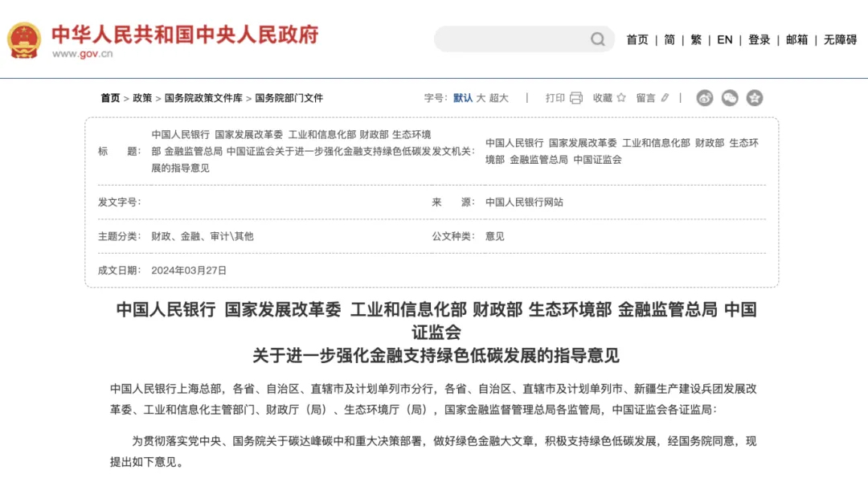Screen dimensions: 868x478
Task: Focus the site search input field
Action: point(524,39)
